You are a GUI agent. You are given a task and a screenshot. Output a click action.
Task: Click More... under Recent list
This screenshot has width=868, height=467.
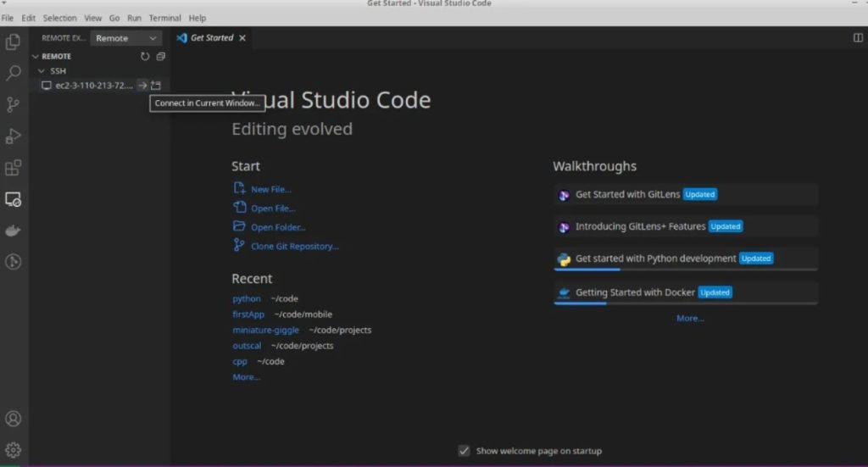click(x=246, y=377)
